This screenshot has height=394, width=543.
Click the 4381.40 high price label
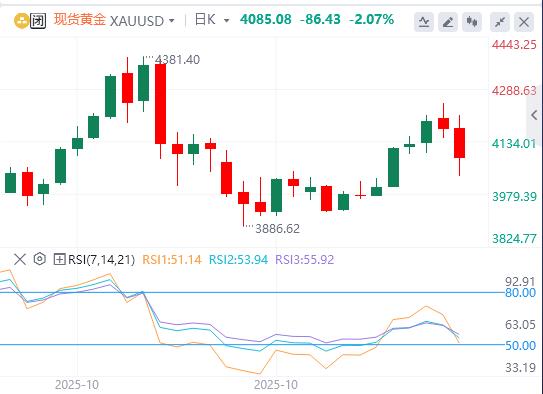(x=177, y=60)
